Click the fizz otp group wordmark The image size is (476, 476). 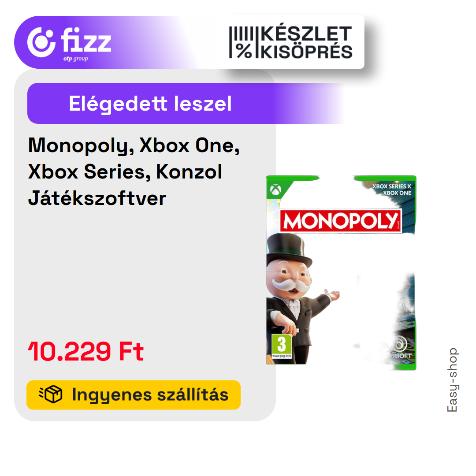coord(86,44)
